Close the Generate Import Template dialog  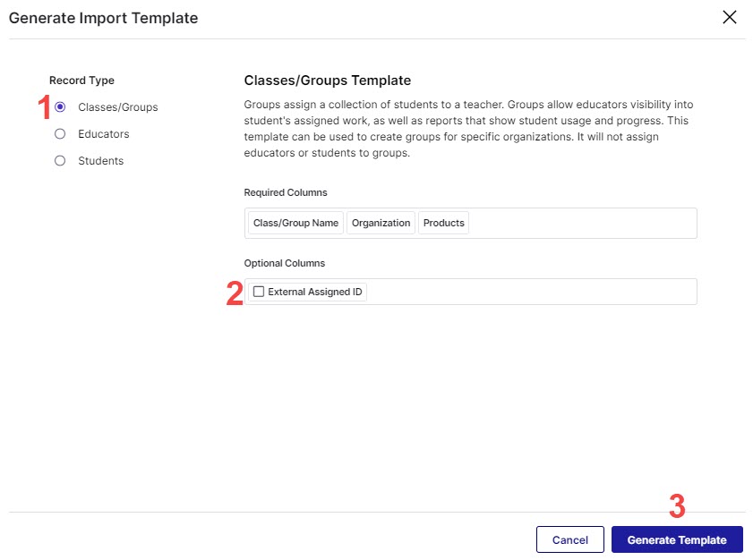tap(730, 18)
